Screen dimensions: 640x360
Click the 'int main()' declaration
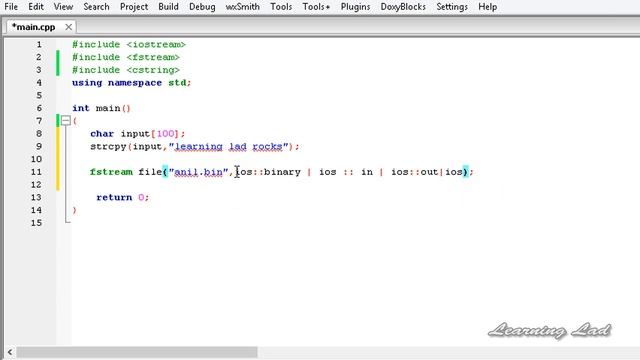101,108
